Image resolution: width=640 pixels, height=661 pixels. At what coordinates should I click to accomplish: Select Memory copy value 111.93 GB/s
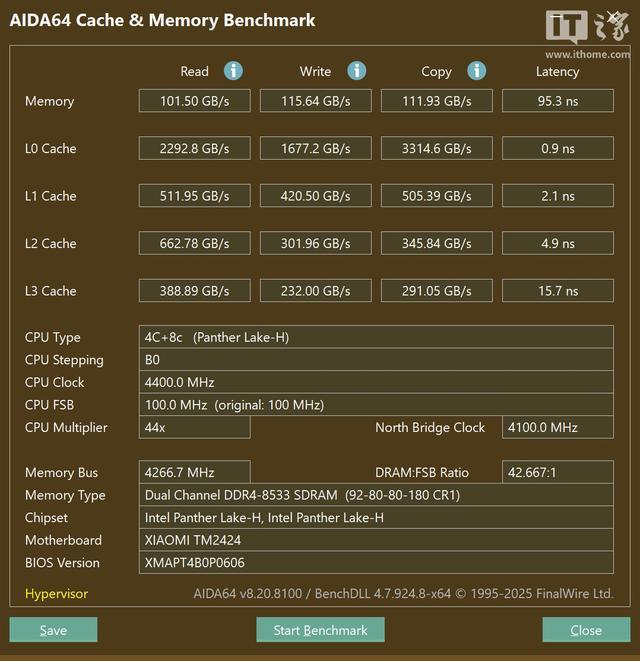click(437, 101)
